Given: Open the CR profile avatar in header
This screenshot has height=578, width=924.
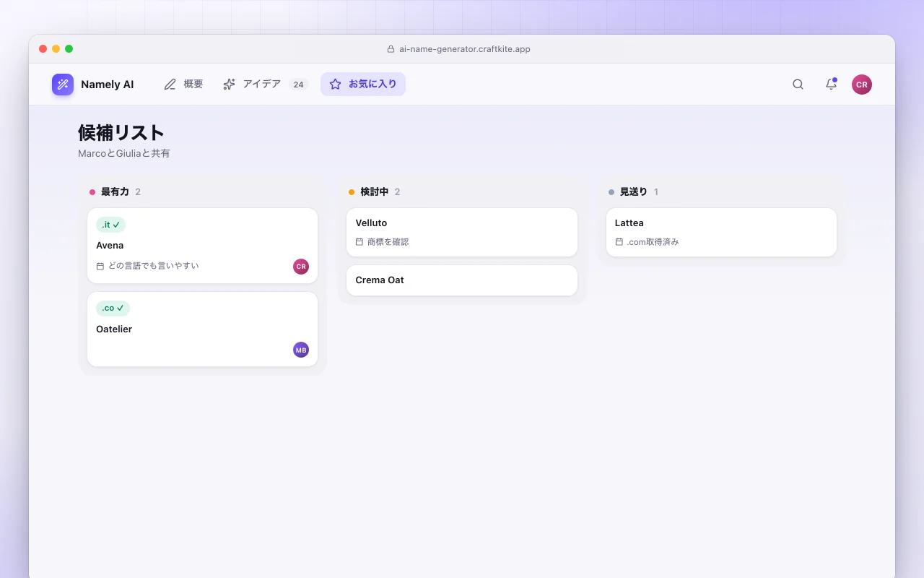Looking at the screenshot, I should (x=861, y=85).
